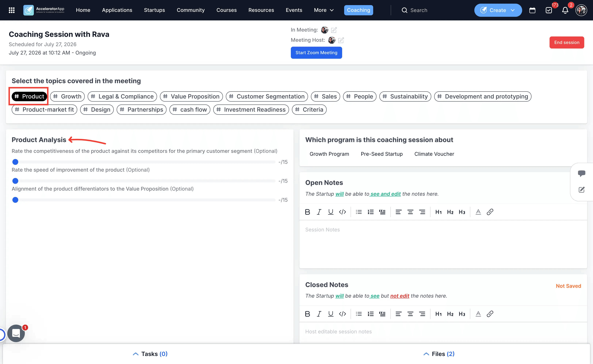The image size is (593, 364).
Task: Insert link in Open Notes toolbar
Action: click(x=490, y=212)
